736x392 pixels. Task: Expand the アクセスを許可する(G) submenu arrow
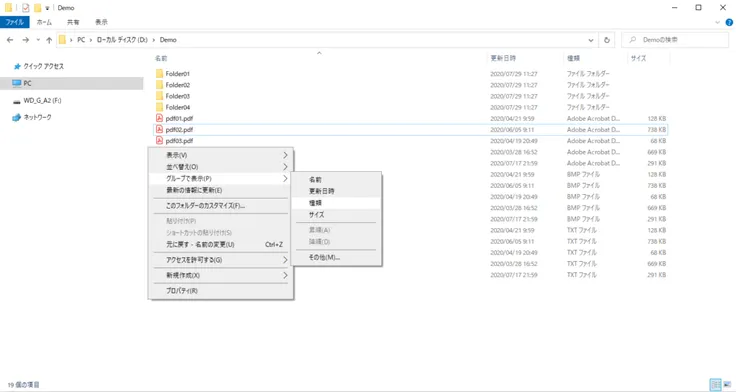[285, 260]
